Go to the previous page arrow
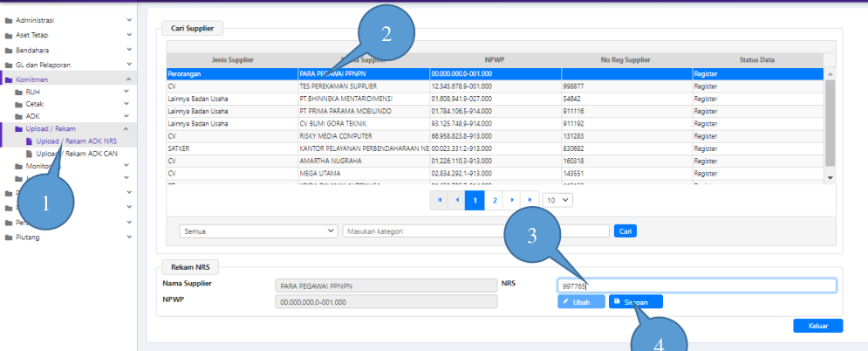The image size is (868, 351). 457,200
